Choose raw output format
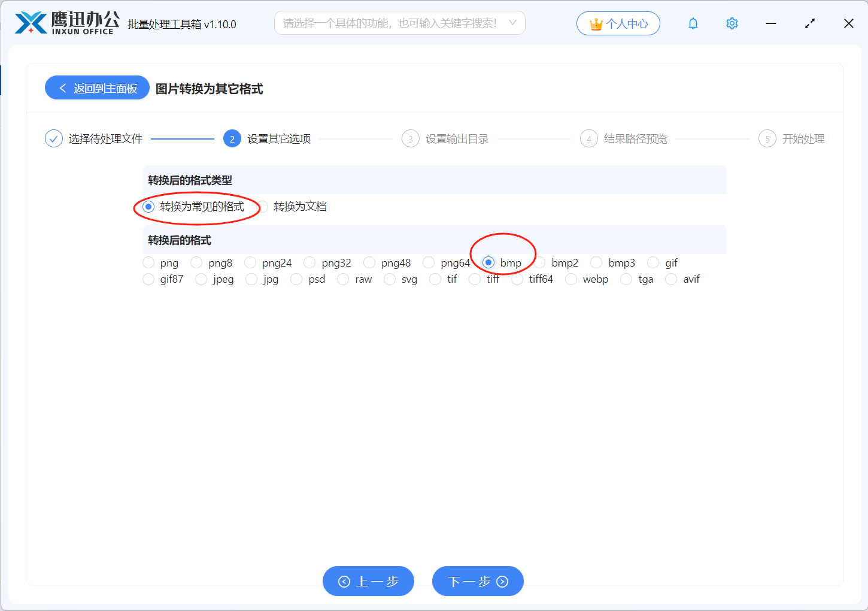The image size is (868, 611). point(343,279)
